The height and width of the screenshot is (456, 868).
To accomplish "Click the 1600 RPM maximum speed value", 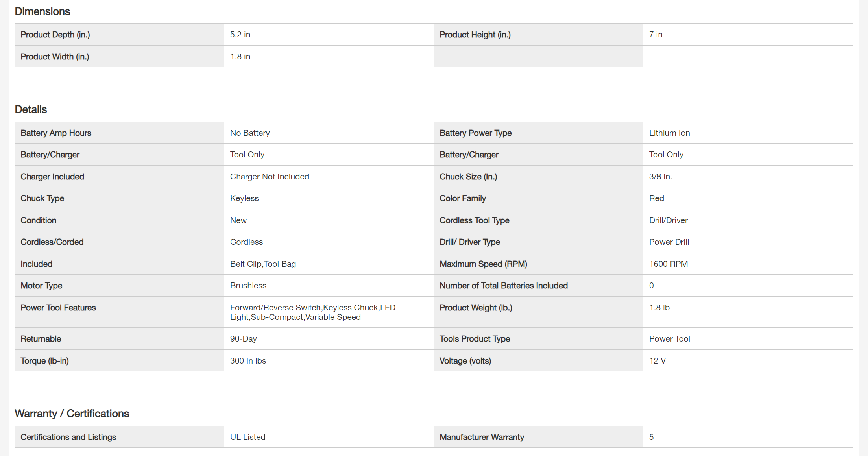I will tap(668, 264).
